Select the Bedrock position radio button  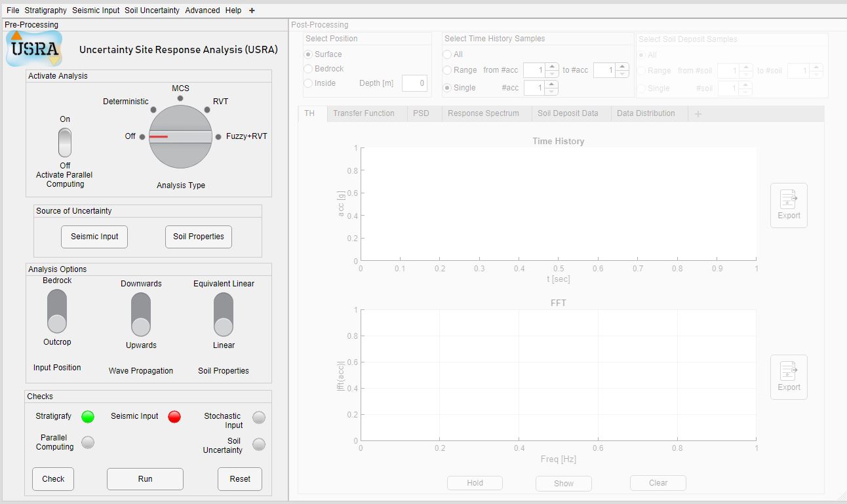[x=308, y=69]
